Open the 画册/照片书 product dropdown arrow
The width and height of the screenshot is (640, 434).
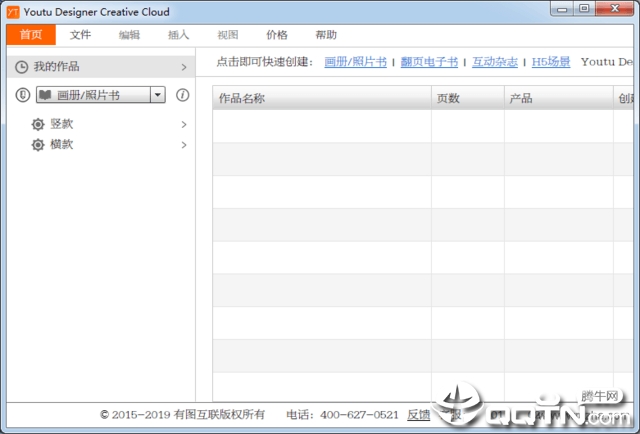pyautogui.click(x=157, y=95)
